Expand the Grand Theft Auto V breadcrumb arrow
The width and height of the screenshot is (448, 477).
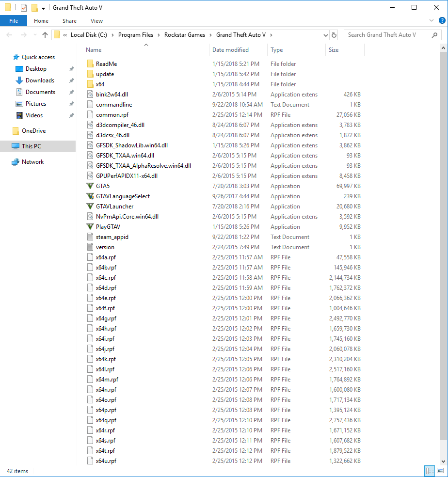click(271, 35)
